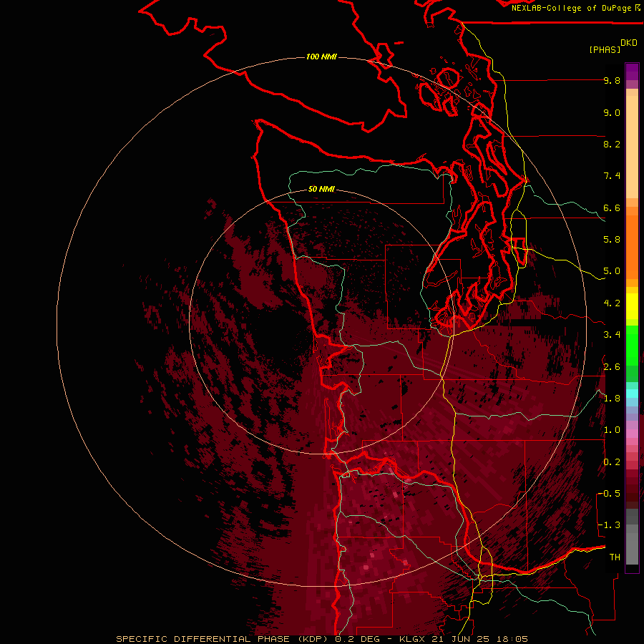
Task: Click the [PHAS] units label
Action: pyautogui.click(x=605, y=49)
